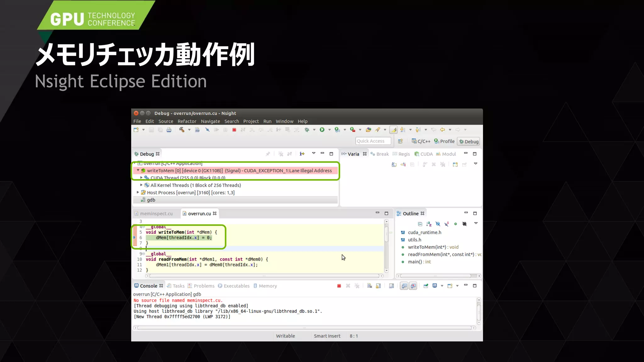The width and height of the screenshot is (644, 362).
Task: Switch to Profile perspective
Action: coord(444,141)
